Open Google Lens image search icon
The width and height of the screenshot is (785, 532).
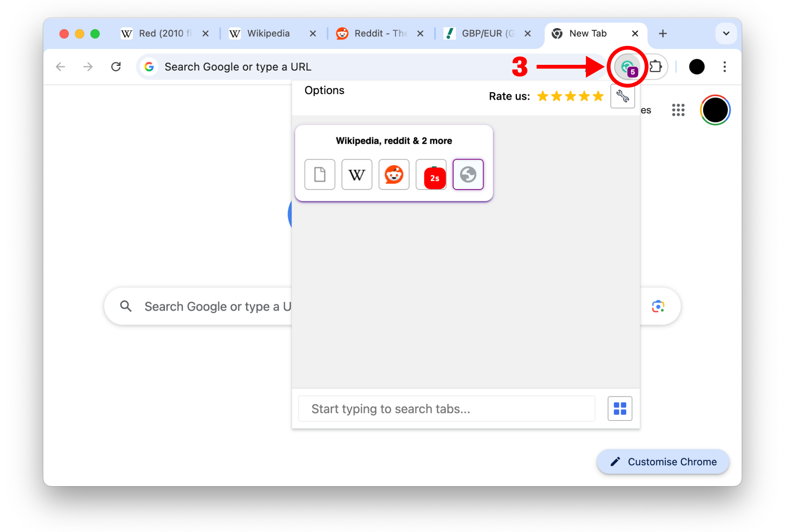click(x=658, y=306)
